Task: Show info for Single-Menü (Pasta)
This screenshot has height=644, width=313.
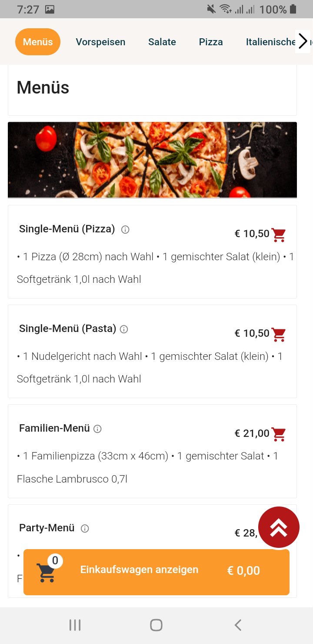Action: 124,329
